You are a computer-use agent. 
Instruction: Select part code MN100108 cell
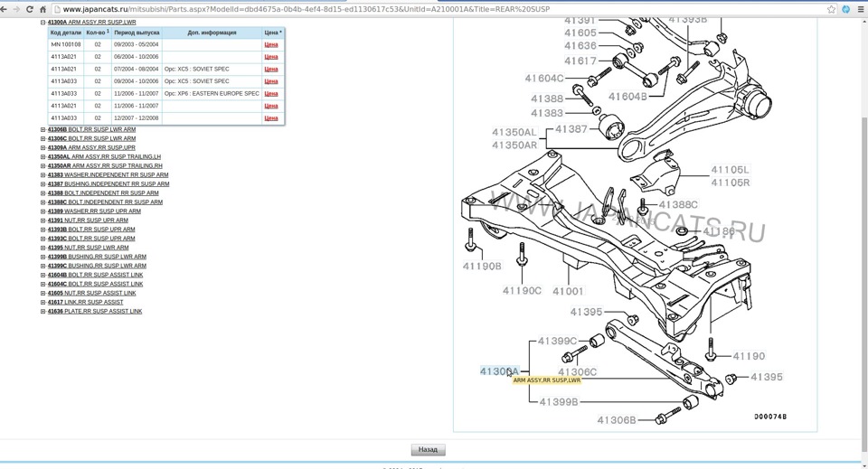point(66,45)
